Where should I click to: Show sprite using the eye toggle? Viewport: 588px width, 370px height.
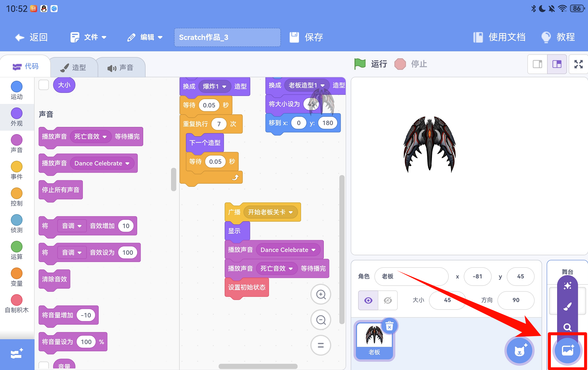[368, 300]
